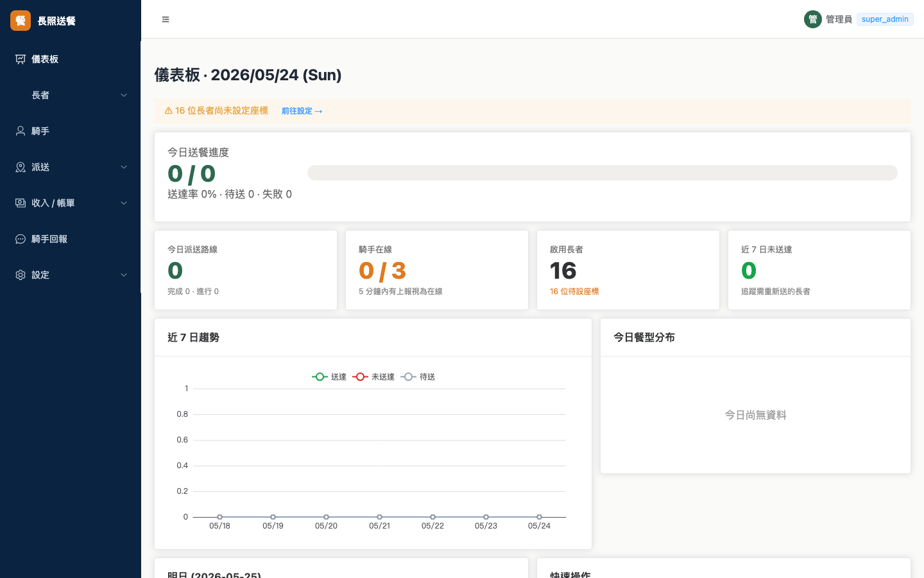Click the 儀表板 · 2026/05/24 (Sun) page heading
924x578 pixels.
248,75
